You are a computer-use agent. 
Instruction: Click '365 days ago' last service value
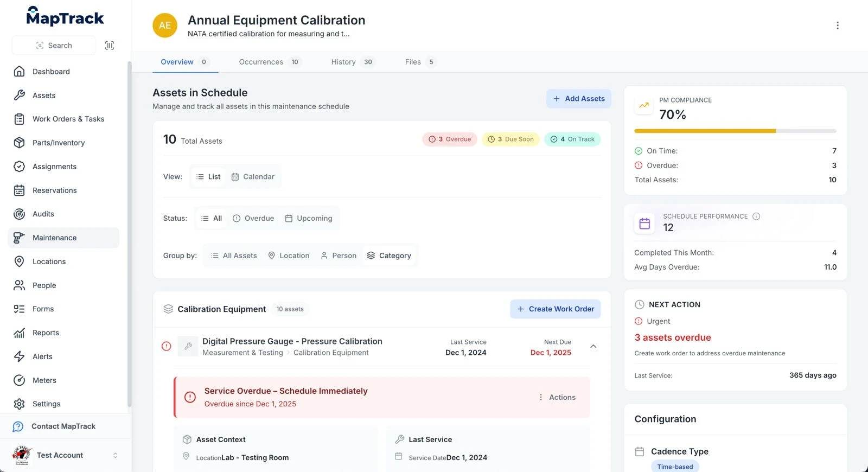point(813,375)
